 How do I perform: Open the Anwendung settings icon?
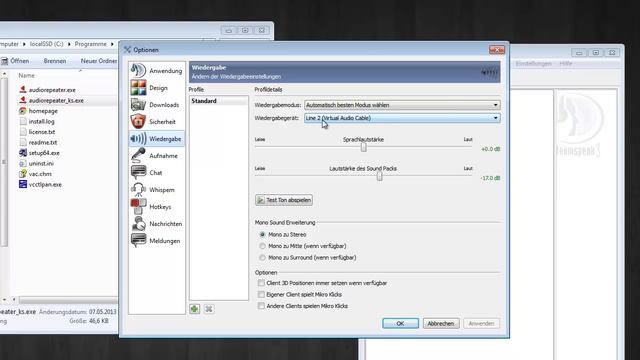[x=138, y=71]
